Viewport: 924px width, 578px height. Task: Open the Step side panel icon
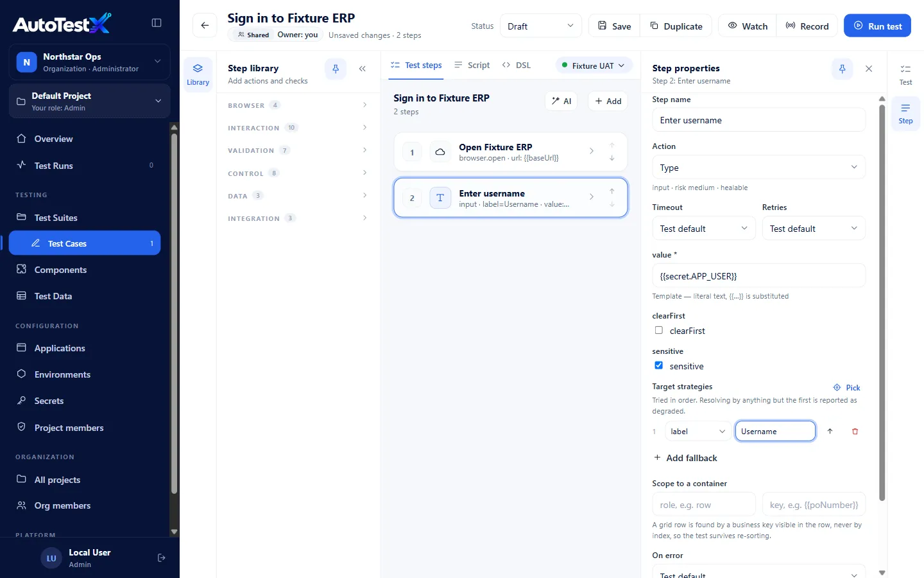point(905,113)
